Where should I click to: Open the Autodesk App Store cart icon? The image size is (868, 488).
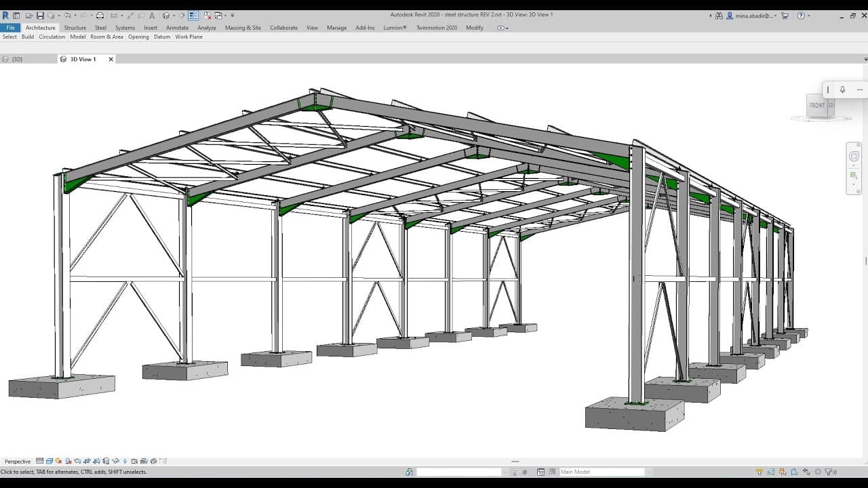(785, 16)
